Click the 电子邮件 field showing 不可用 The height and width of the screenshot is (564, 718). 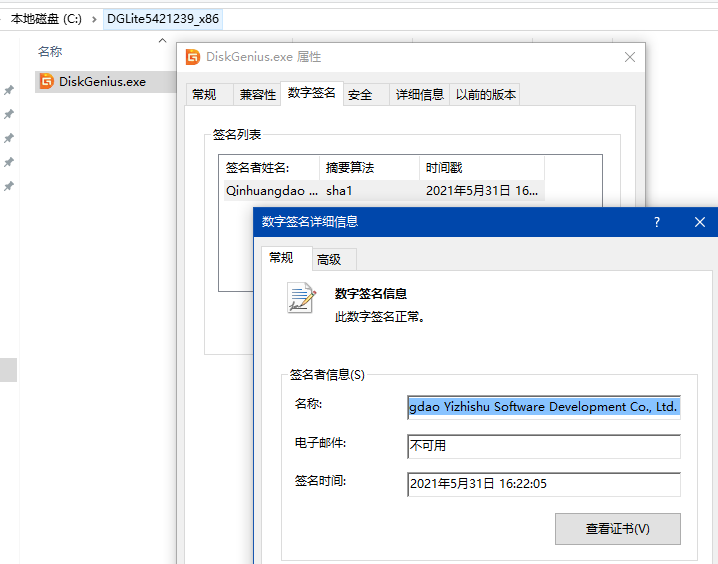click(544, 446)
